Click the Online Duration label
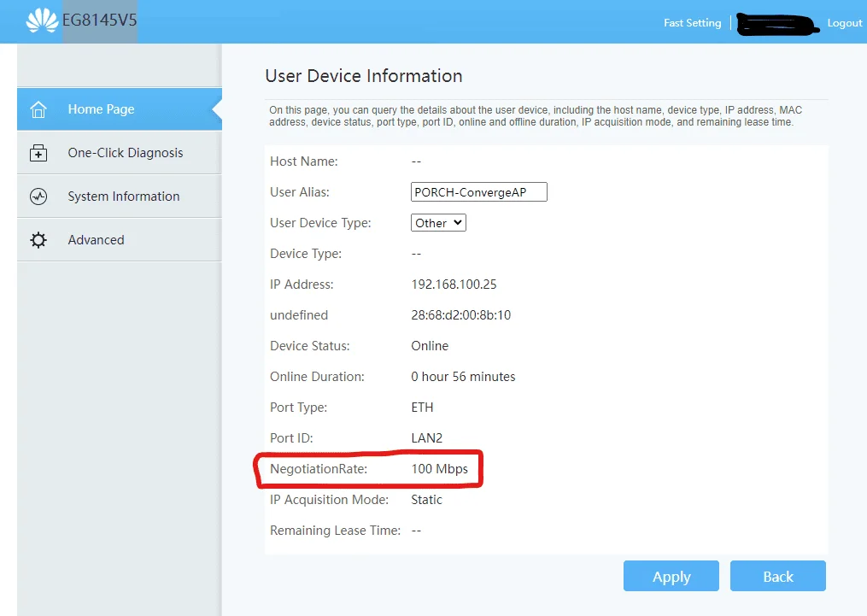This screenshot has width=867, height=616. click(x=318, y=377)
